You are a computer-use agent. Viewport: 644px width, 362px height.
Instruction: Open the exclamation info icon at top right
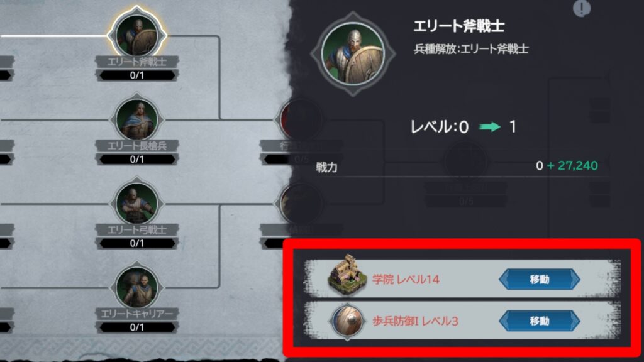[x=582, y=8]
